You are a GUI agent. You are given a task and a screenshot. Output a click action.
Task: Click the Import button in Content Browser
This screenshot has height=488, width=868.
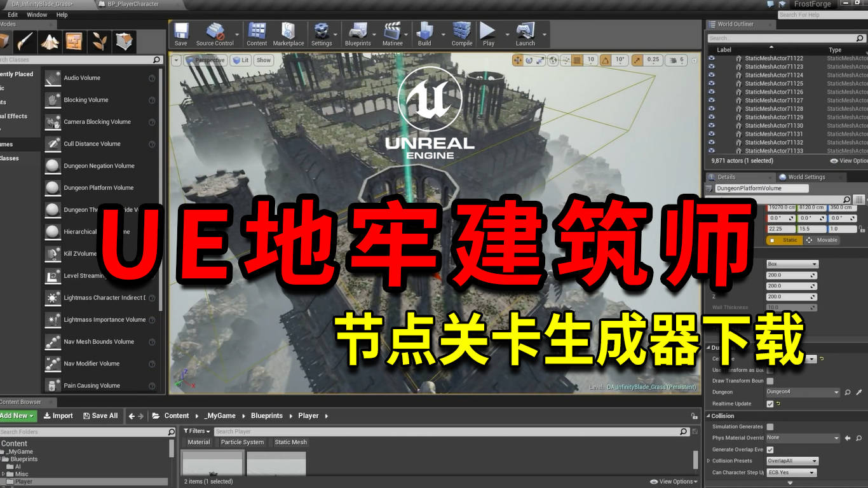tap(58, 416)
